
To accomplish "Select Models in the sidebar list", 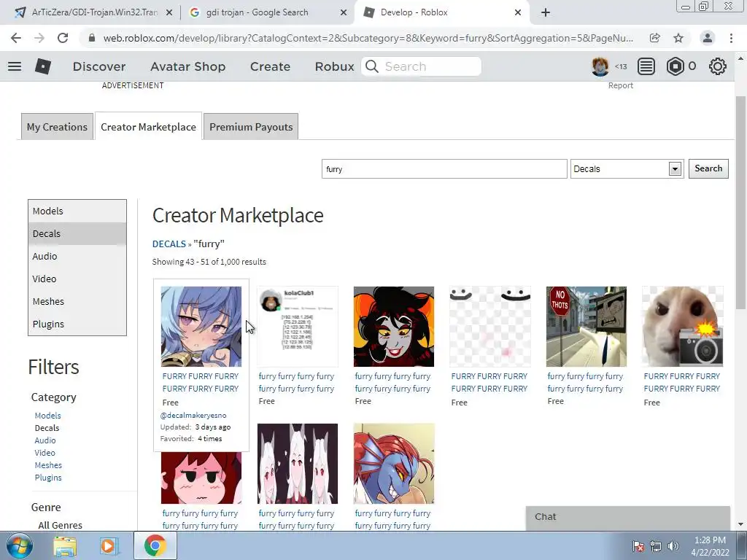I will pyautogui.click(x=77, y=211).
